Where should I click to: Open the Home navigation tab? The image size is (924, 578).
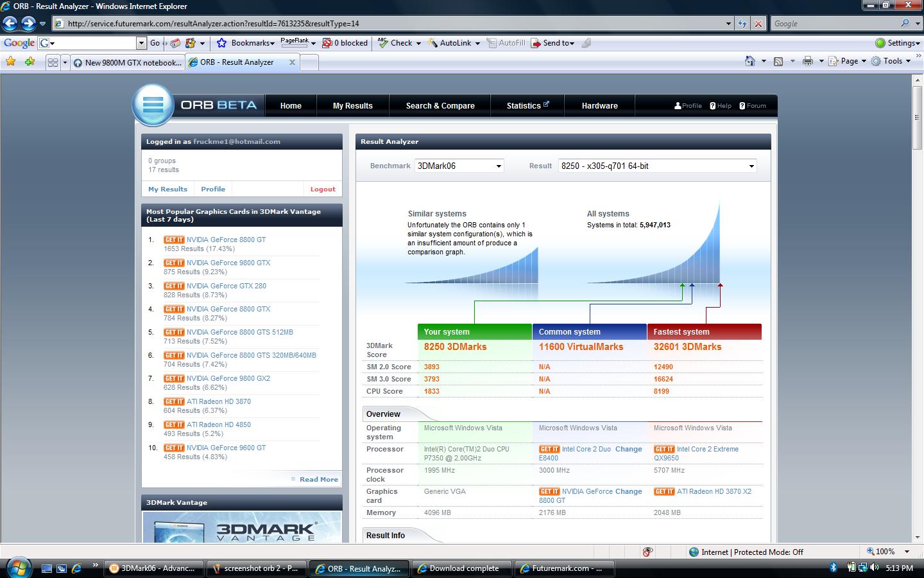click(291, 106)
